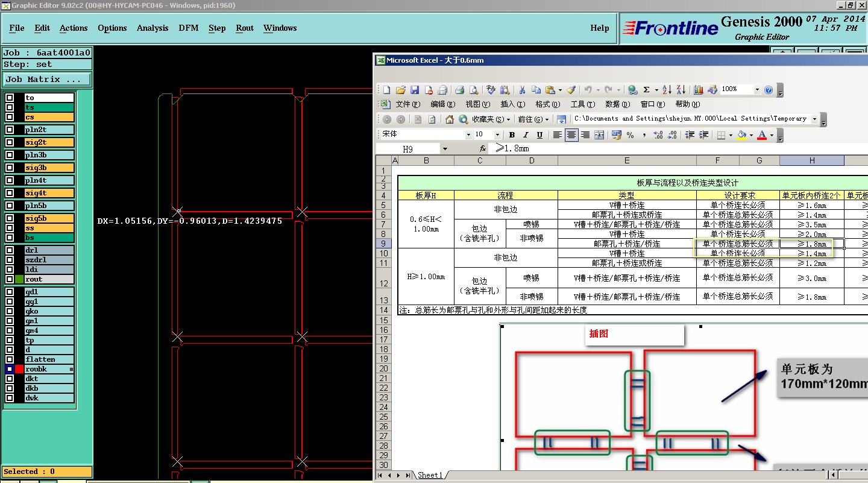This screenshot has height=483, width=868.
Task: Open the DFM menu in Genesis
Action: (x=188, y=28)
